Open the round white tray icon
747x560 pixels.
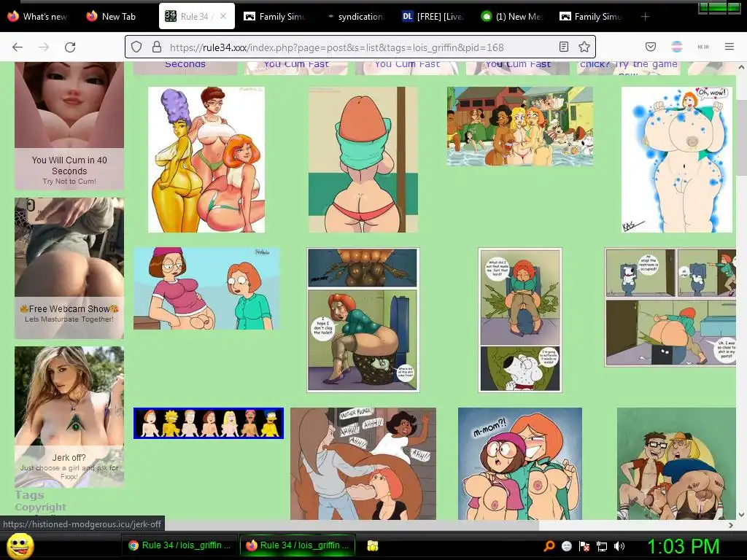(x=566, y=546)
